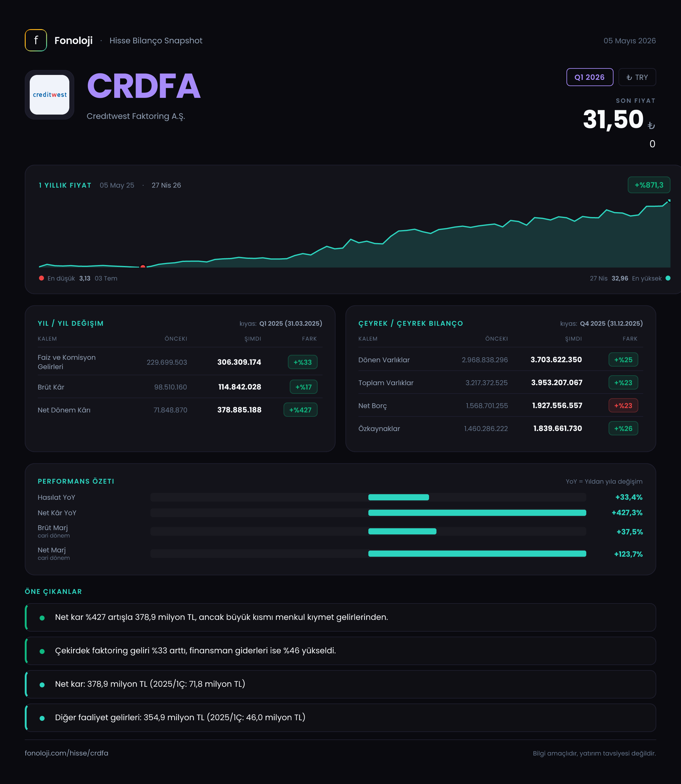Image resolution: width=681 pixels, height=784 pixels.
Task: Click the +123,7% Net Marj value
Action: coord(628,554)
